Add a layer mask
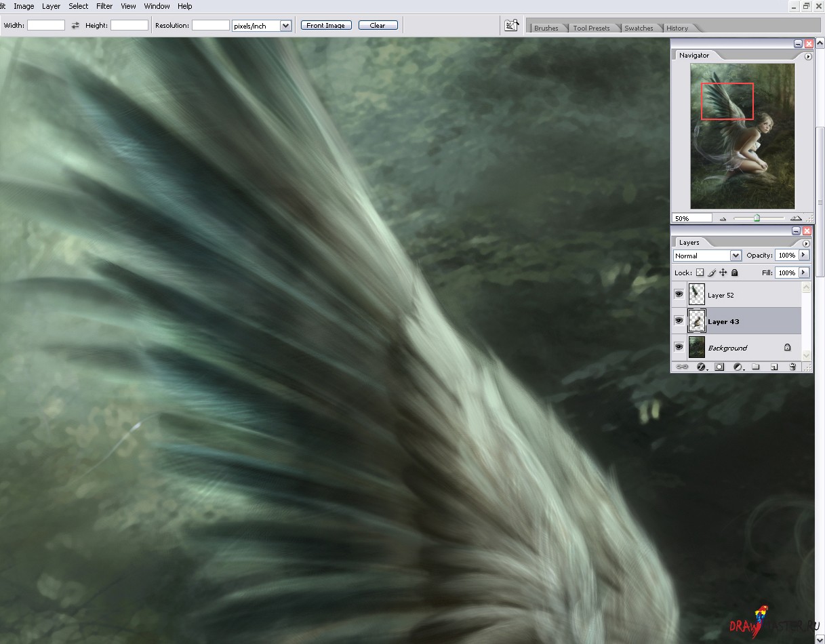 720,367
